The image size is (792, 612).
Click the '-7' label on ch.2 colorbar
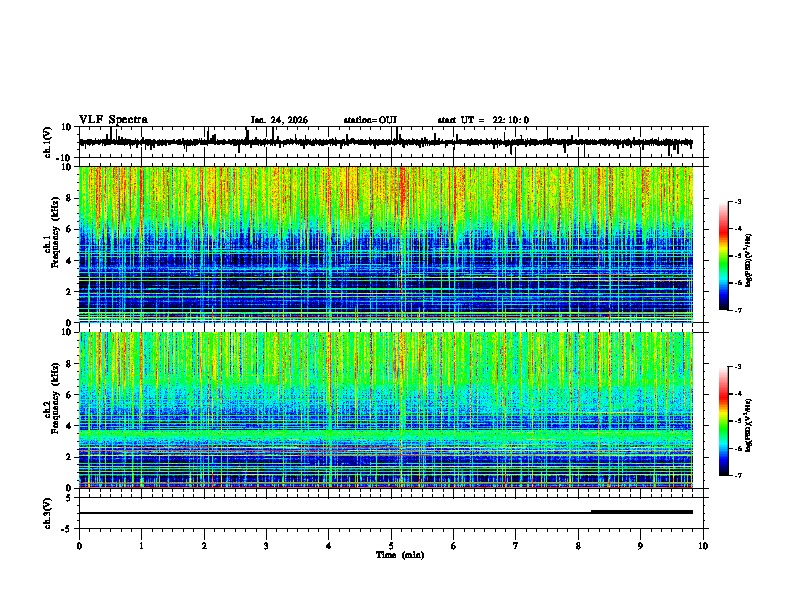pos(737,475)
